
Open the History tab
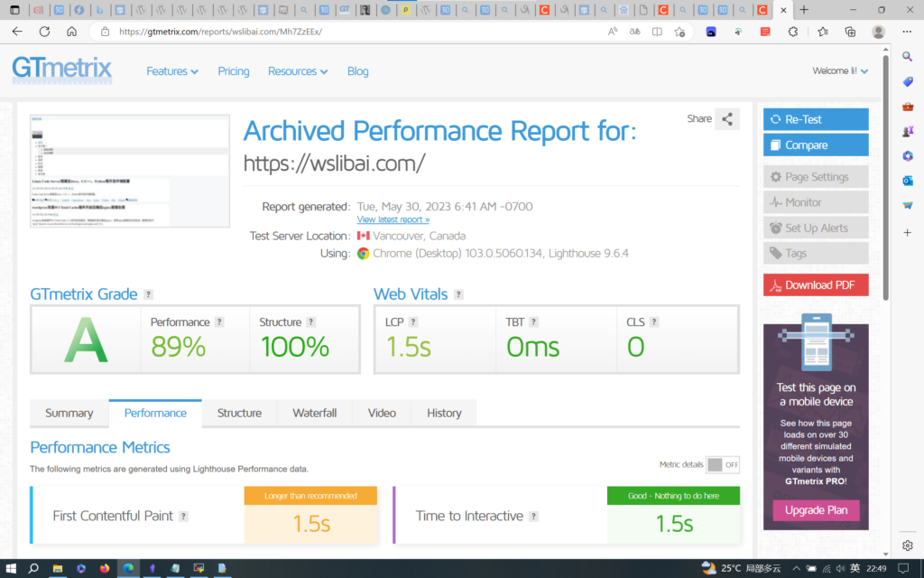tap(444, 413)
